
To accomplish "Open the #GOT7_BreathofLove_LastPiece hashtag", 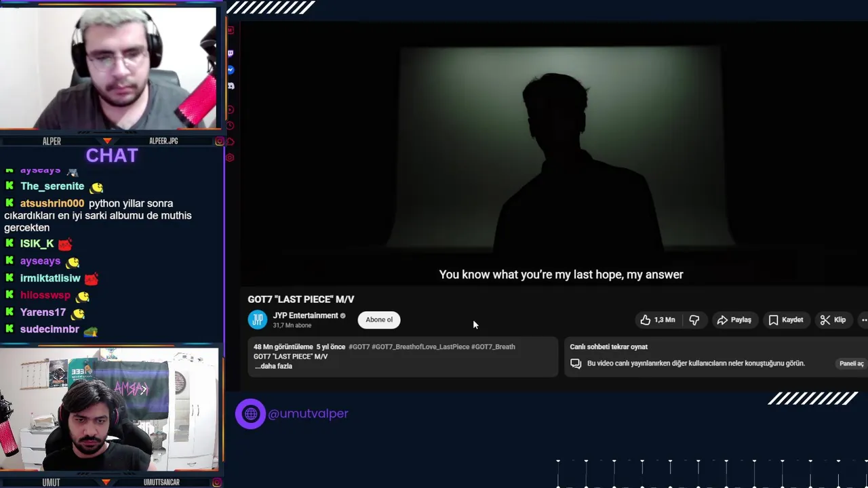I will [420, 346].
